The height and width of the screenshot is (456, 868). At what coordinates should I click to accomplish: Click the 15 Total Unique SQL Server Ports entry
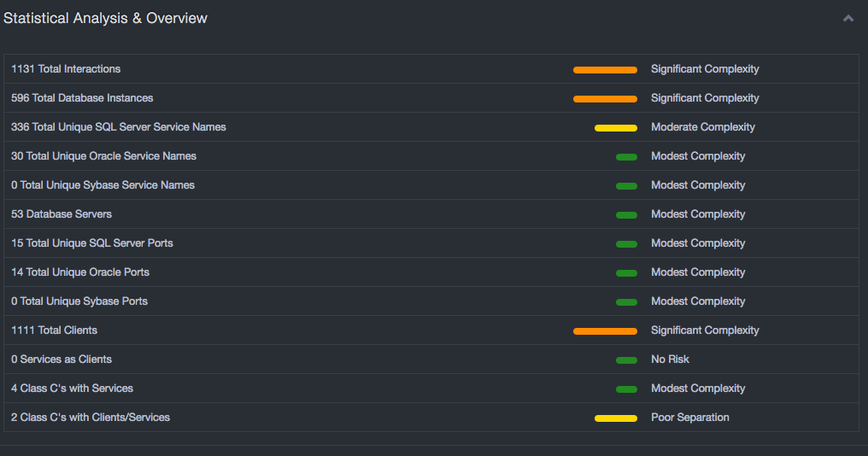click(x=92, y=243)
